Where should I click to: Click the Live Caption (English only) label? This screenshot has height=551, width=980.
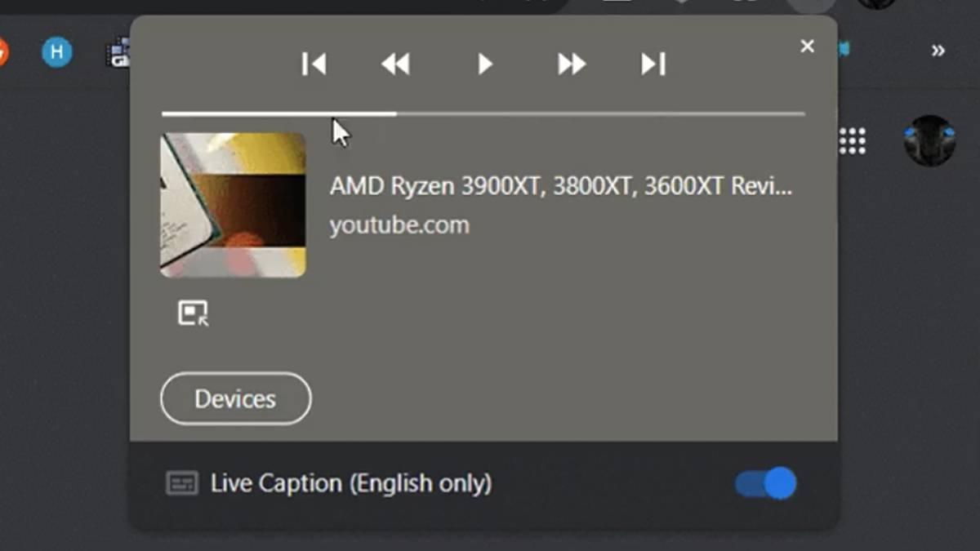[351, 484]
